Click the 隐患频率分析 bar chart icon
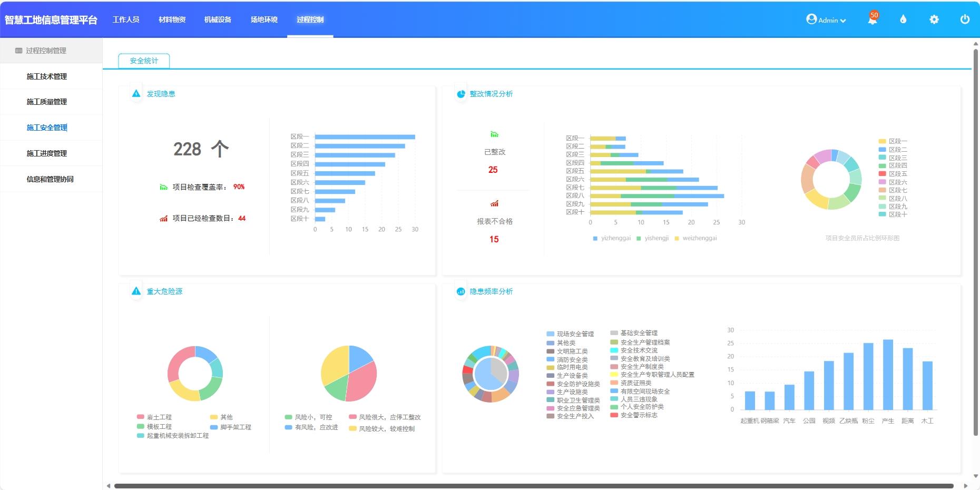 460,291
